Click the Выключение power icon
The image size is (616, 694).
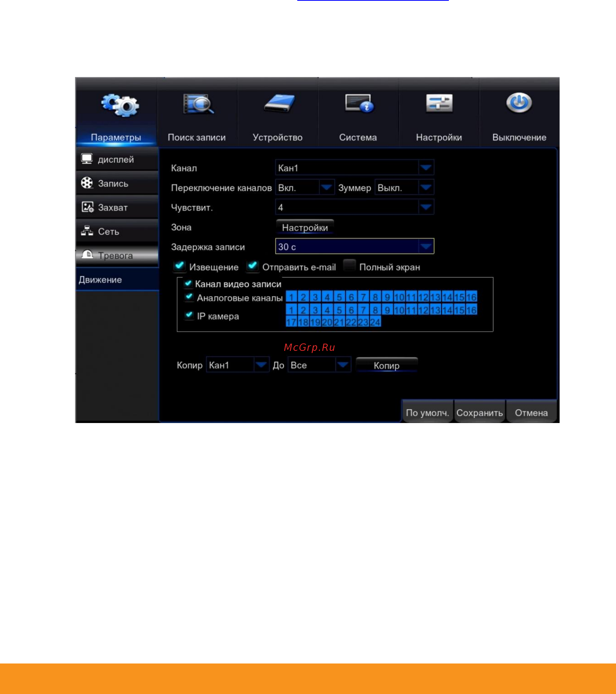pyautogui.click(x=519, y=103)
